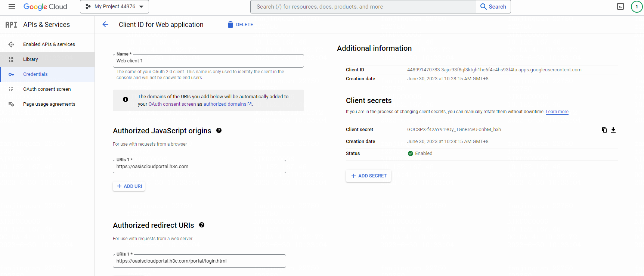Click the Client ID for Web application title
This screenshot has width=644, height=276.
pos(161,25)
